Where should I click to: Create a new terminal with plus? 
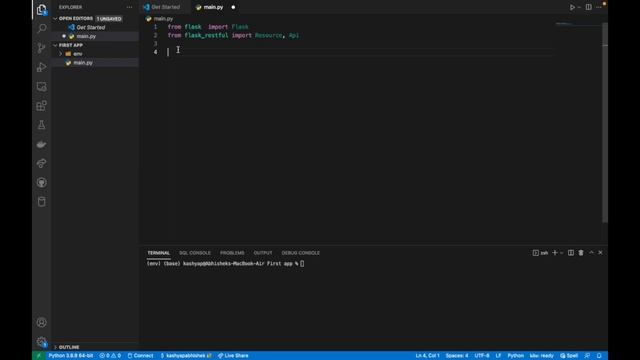point(555,253)
